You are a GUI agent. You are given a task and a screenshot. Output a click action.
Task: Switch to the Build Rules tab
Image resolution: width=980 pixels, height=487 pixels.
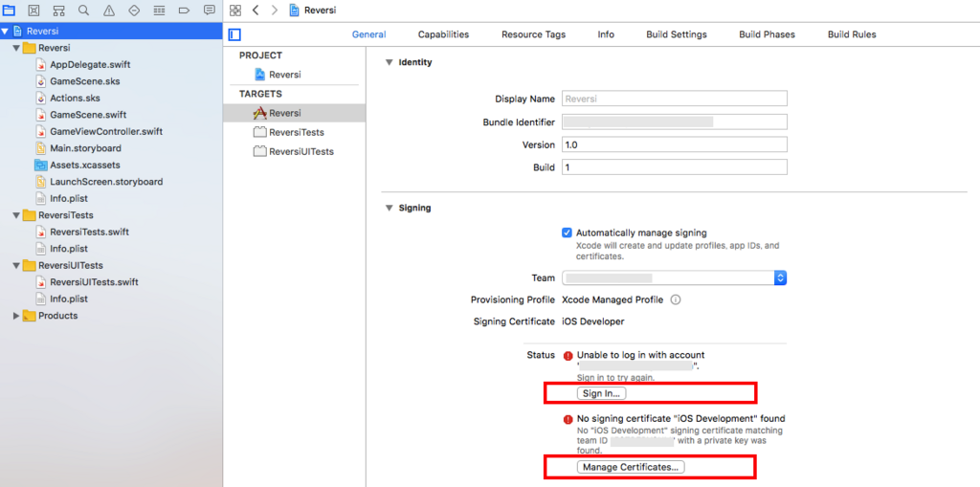(852, 34)
